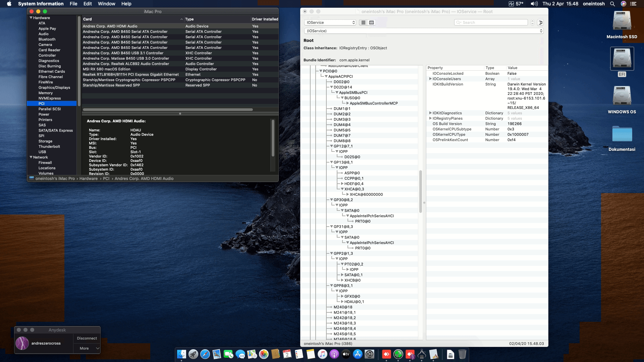Open the System Information app menu
This screenshot has width=644, height=362.
tap(41, 4)
